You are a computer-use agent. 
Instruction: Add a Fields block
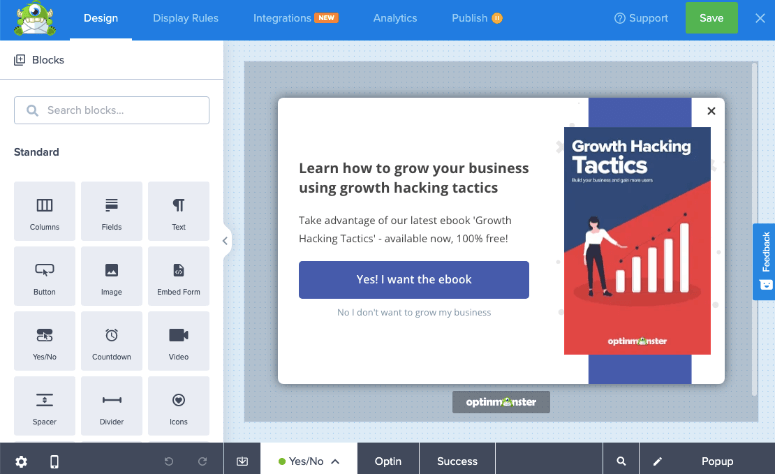(112, 211)
